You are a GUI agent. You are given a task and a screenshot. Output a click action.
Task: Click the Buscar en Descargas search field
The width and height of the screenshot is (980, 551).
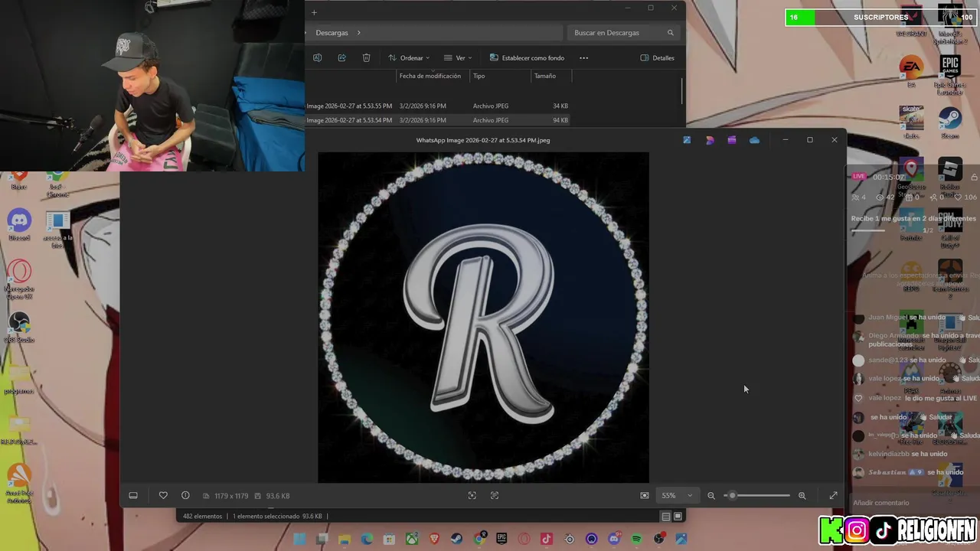click(623, 33)
